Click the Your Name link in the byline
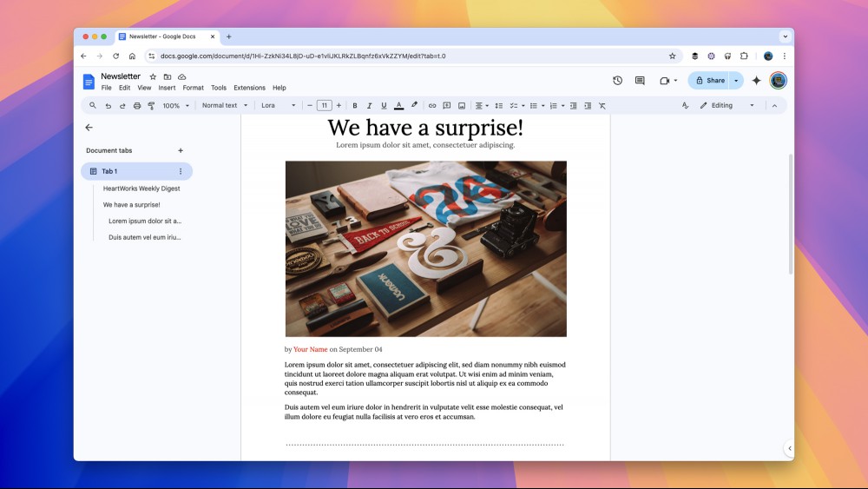This screenshot has height=489, width=868. pyautogui.click(x=311, y=349)
